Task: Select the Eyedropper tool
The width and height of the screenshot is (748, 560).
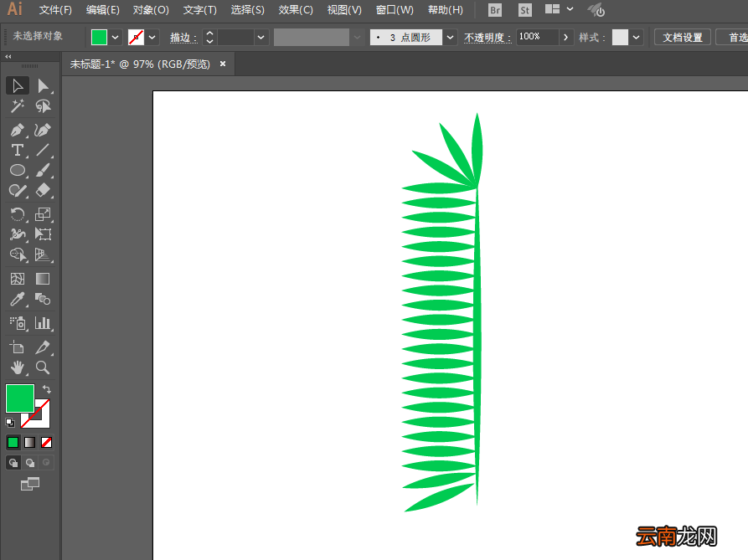Action: (18, 300)
